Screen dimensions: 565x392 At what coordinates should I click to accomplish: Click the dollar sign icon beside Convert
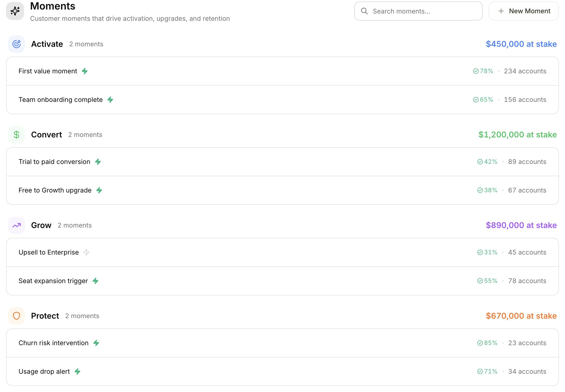[16, 134]
